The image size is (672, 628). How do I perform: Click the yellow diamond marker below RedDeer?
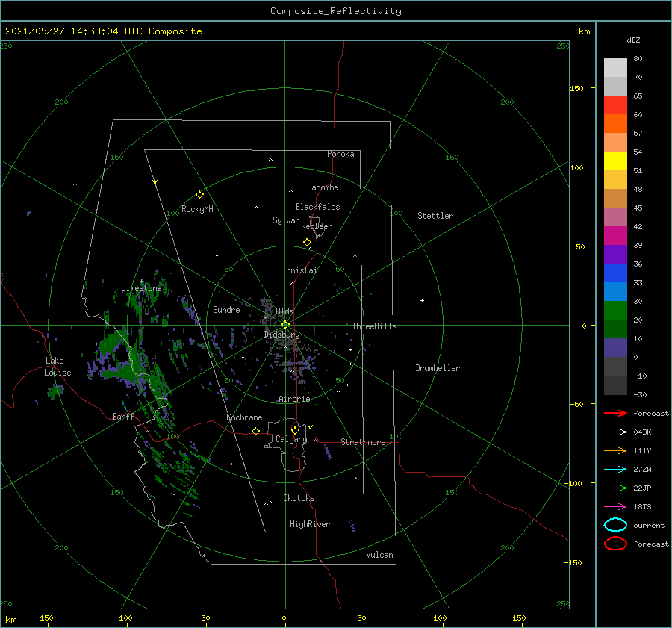(308, 243)
